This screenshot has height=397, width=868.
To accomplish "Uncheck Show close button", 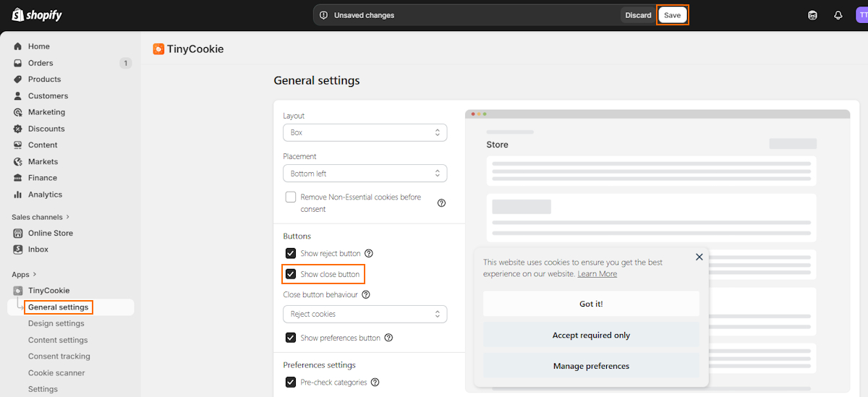I will (x=291, y=274).
